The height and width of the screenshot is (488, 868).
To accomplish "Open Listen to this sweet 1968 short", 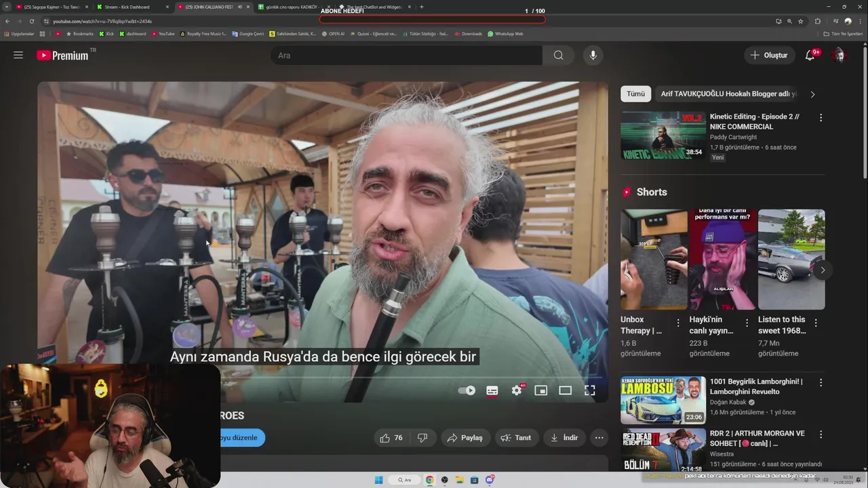I will click(x=791, y=260).
